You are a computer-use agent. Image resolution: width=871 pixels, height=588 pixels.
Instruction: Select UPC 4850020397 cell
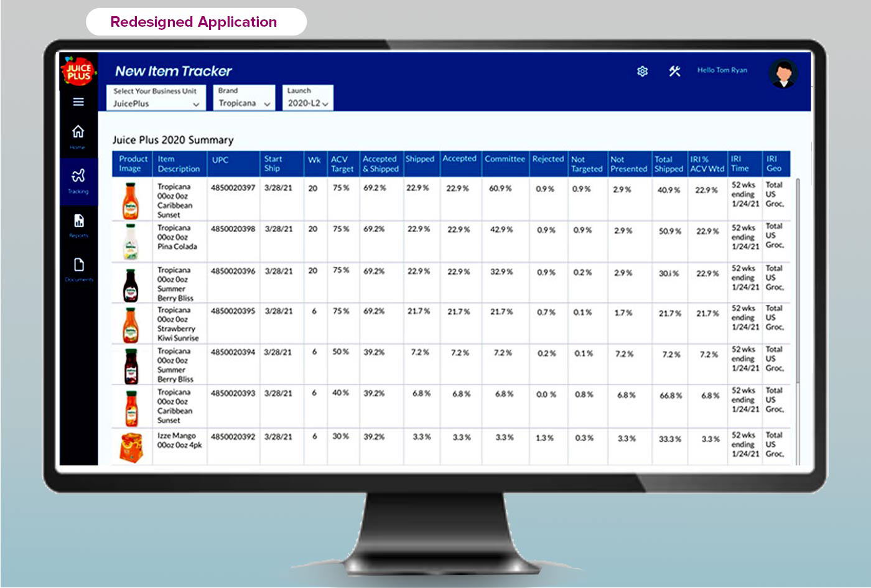(x=233, y=187)
